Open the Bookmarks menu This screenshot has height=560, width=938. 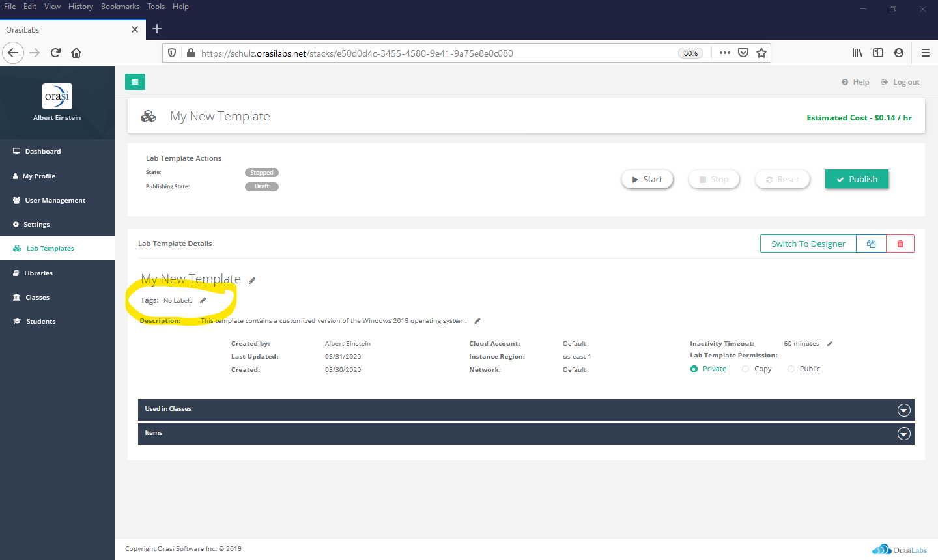(x=120, y=7)
